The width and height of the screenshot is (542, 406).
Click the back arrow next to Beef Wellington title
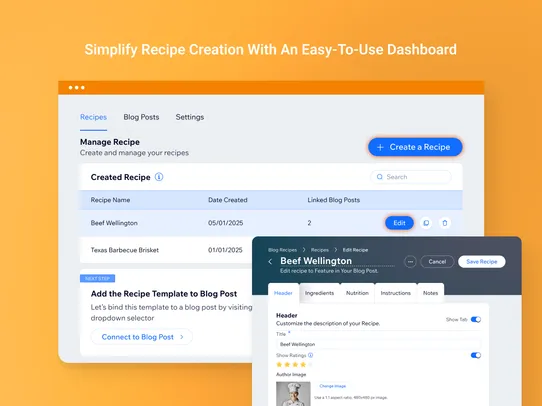click(x=270, y=262)
